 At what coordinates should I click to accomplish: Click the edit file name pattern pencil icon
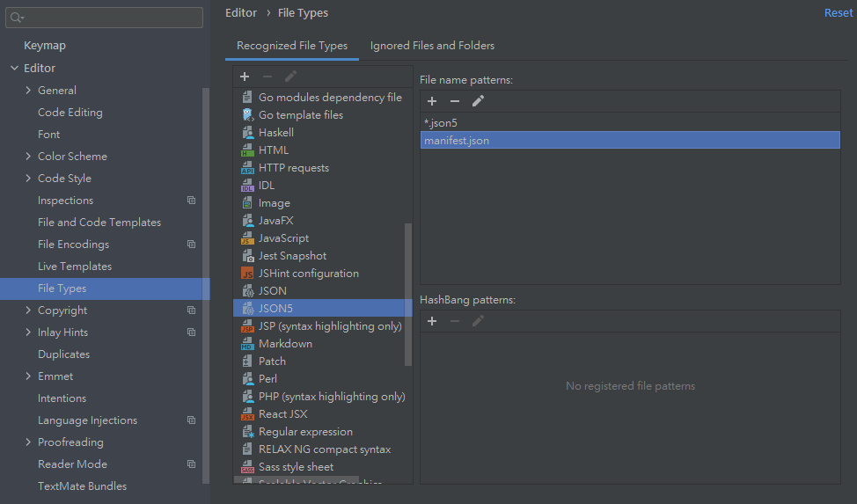478,101
